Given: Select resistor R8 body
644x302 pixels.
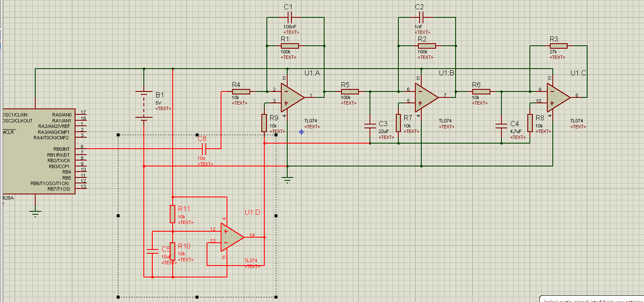Looking at the screenshot, I should tap(530, 123).
